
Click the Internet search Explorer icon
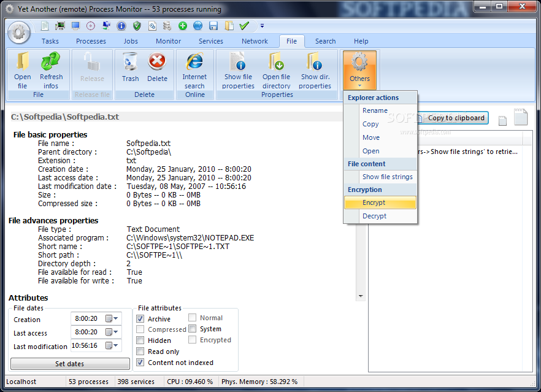pos(194,61)
